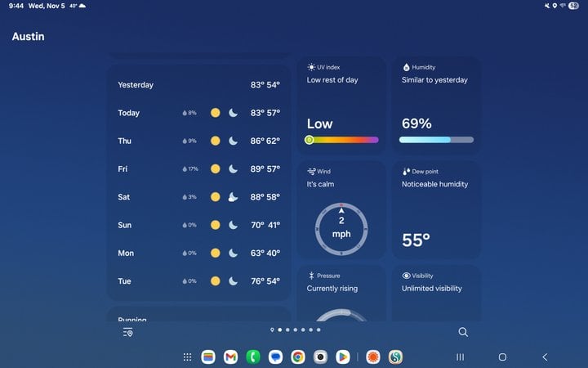
Task: Open the Messages chat app
Action: pos(276,357)
